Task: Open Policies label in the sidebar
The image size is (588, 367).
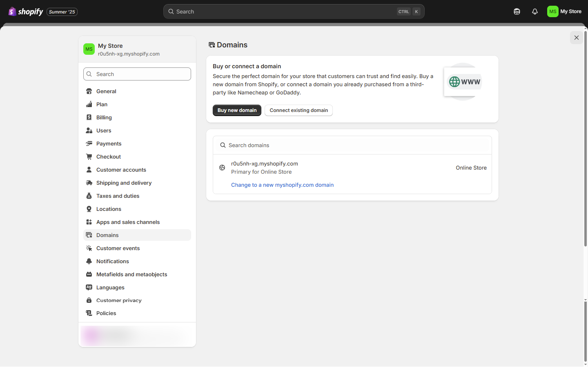Action: (x=106, y=313)
